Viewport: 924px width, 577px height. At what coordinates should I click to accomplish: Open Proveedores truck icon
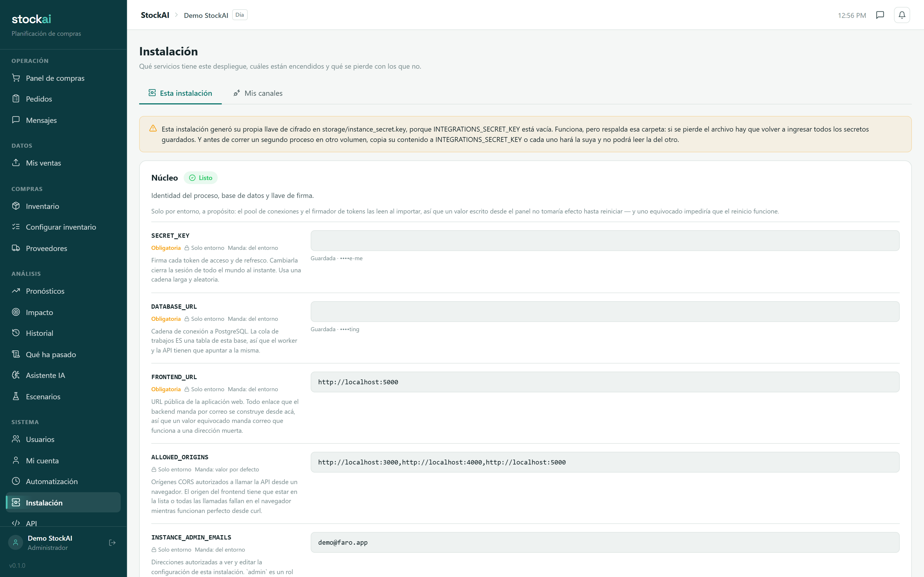tap(16, 248)
